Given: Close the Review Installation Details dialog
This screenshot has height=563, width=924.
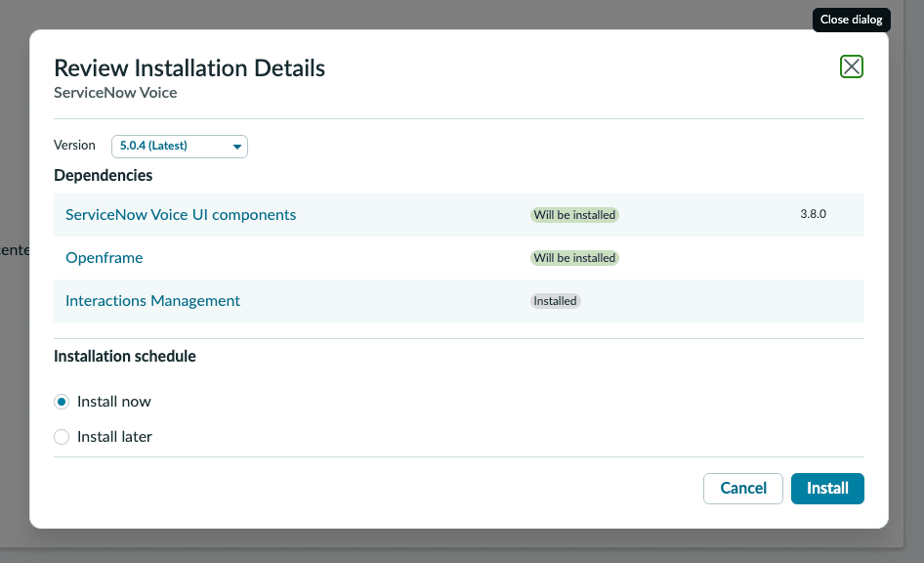Looking at the screenshot, I should (x=852, y=66).
